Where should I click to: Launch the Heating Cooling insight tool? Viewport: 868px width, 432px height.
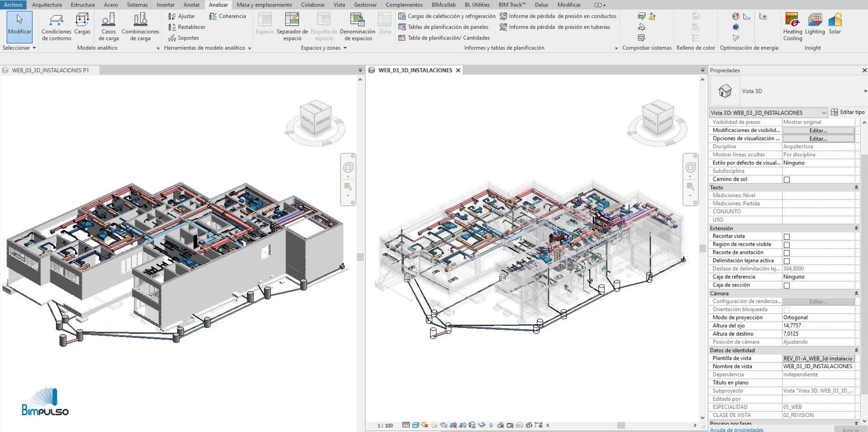click(x=792, y=26)
